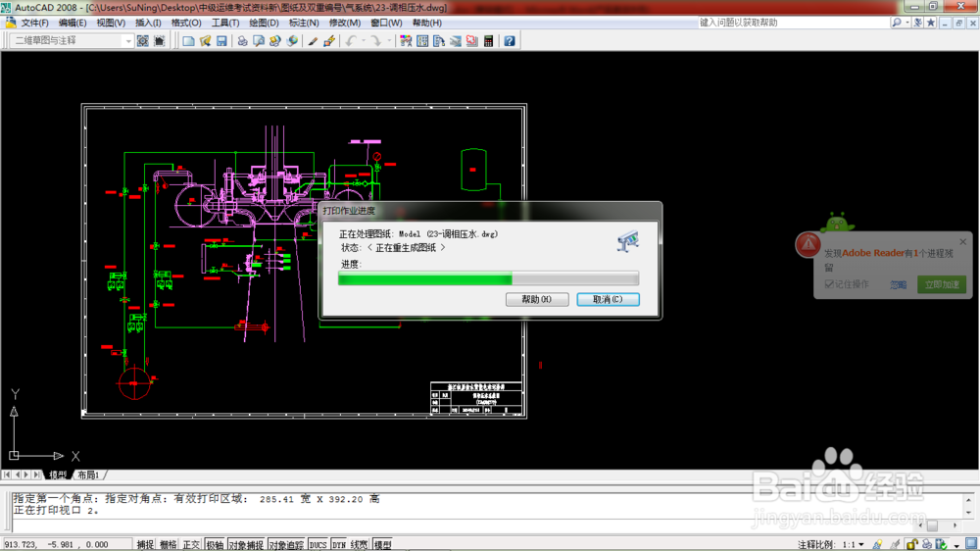The width and height of the screenshot is (980, 551).
Task: Toggle DYN dynamic input
Action: [x=339, y=545]
